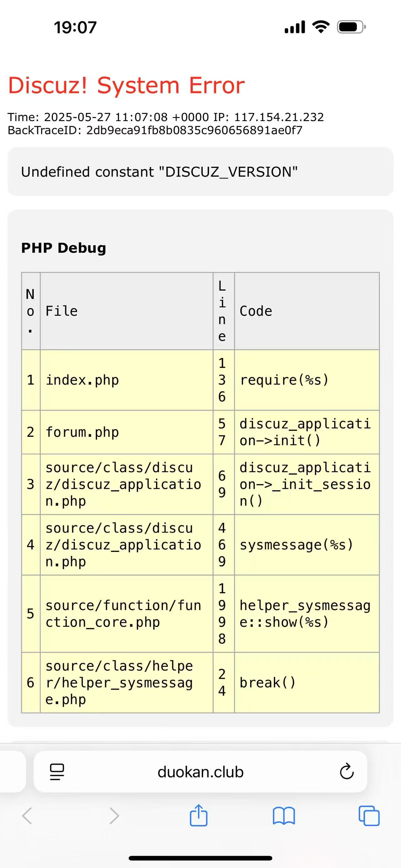This screenshot has height=868, width=401.
Task: Select the helper_sysmessage.php file cell
Action: [x=127, y=683]
